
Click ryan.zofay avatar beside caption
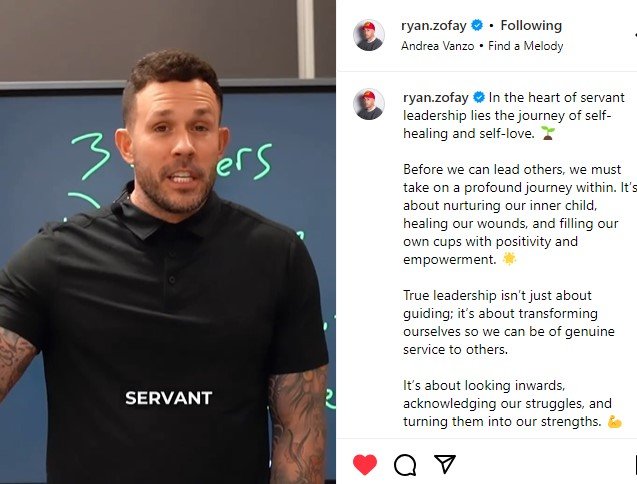click(x=369, y=104)
